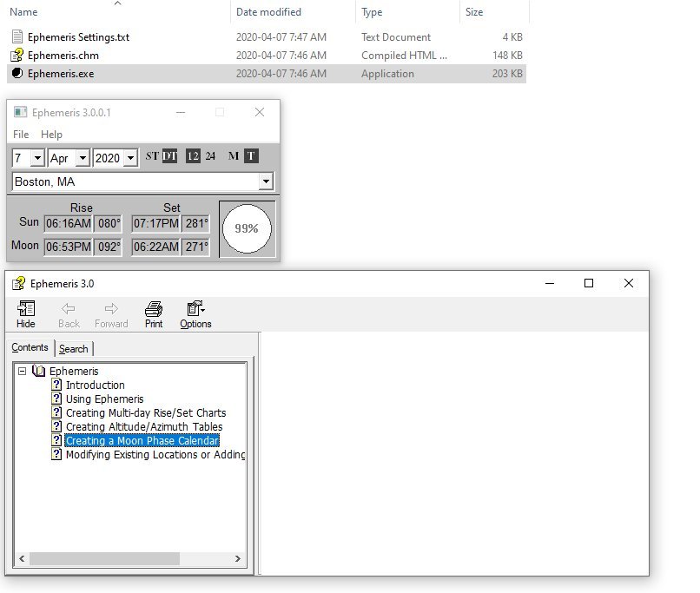
Task: Select the M azimuth mode toggle
Action: coord(233,156)
